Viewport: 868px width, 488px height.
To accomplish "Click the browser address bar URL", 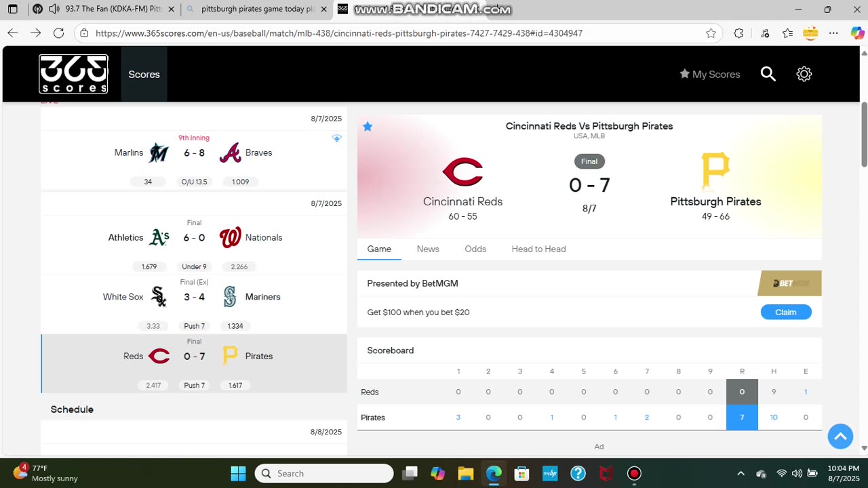I will point(339,33).
